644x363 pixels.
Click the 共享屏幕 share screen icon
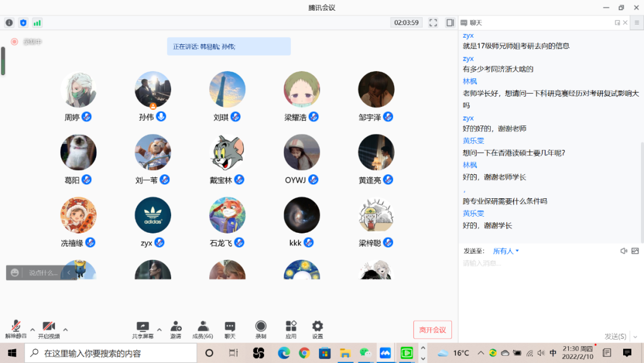[x=143, y=327]
